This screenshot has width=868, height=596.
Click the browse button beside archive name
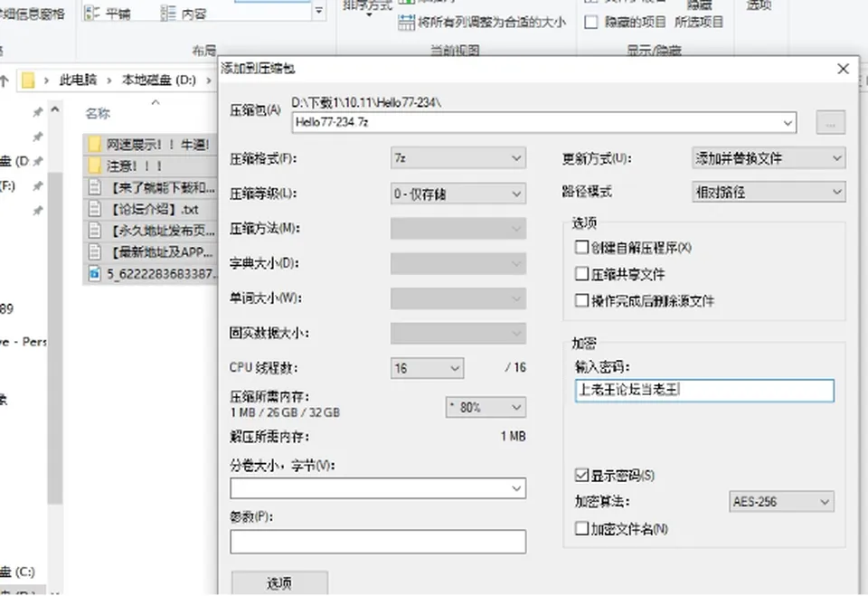pyautogui.click(x=830, y=122)
